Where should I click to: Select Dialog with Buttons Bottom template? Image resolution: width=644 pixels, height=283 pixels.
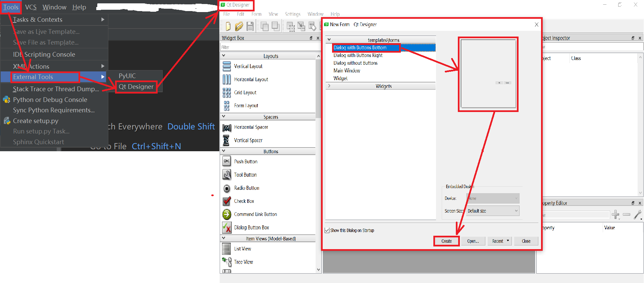click(360, 48)
